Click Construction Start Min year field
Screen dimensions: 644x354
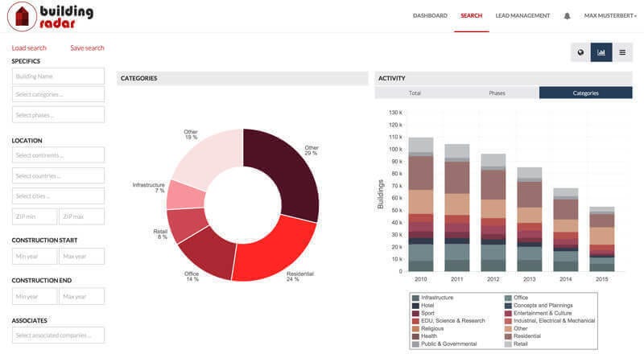(x=35, y=257)
